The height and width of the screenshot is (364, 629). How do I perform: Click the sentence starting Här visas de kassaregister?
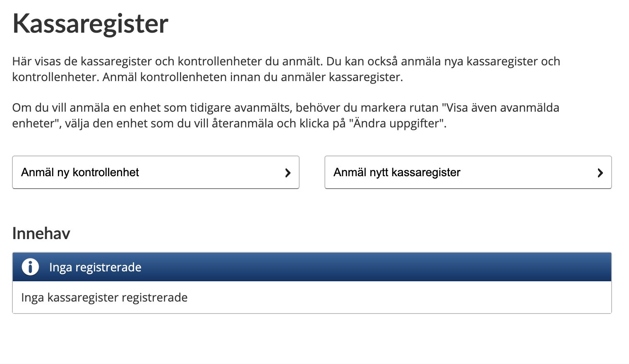[x=167, y=61]
